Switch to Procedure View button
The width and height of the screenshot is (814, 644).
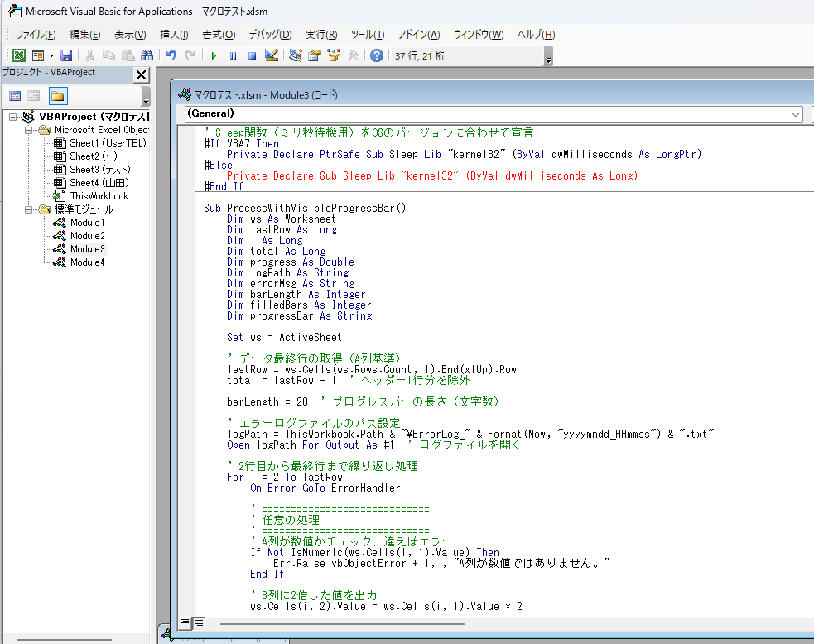pyautogui.click(x=185, y=622)
